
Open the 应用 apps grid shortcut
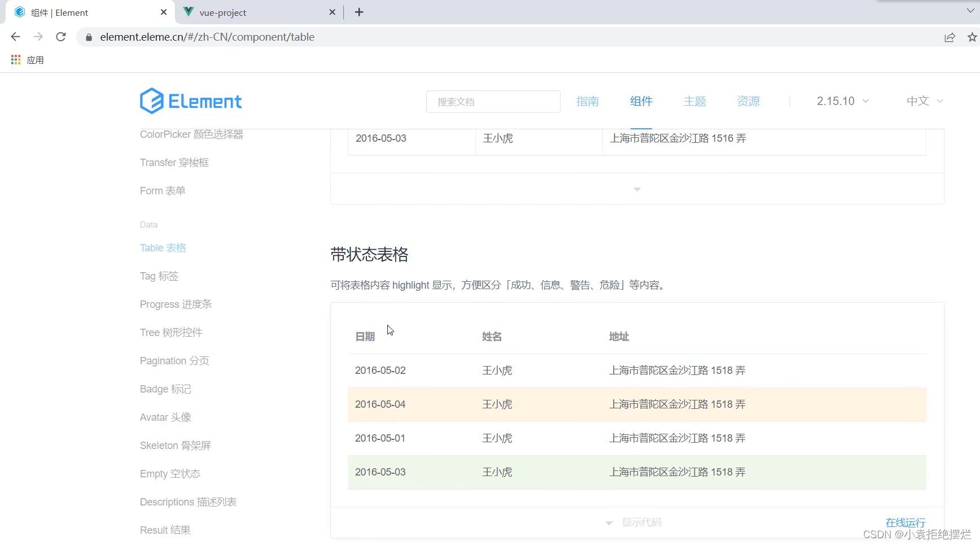28,60
